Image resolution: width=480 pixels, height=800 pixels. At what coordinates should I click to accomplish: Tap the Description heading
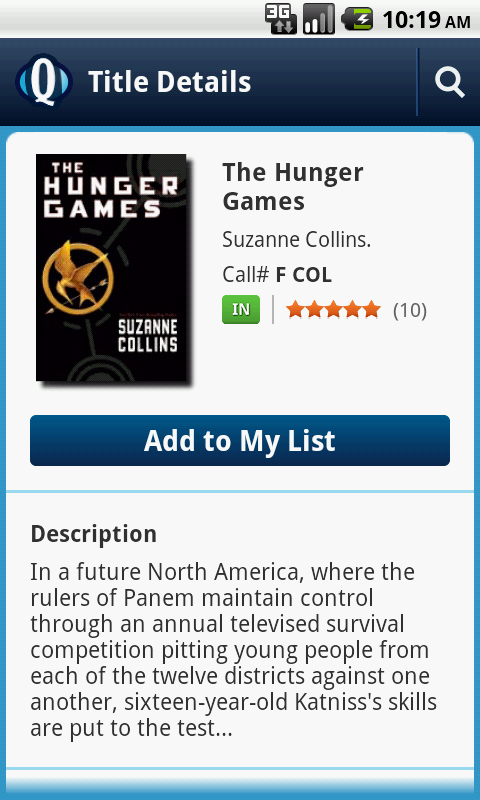point(94,534)
